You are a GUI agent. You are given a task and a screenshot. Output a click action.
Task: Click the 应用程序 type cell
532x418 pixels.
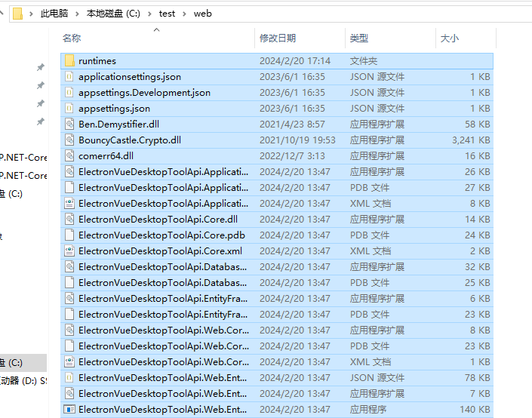[368, 409]
